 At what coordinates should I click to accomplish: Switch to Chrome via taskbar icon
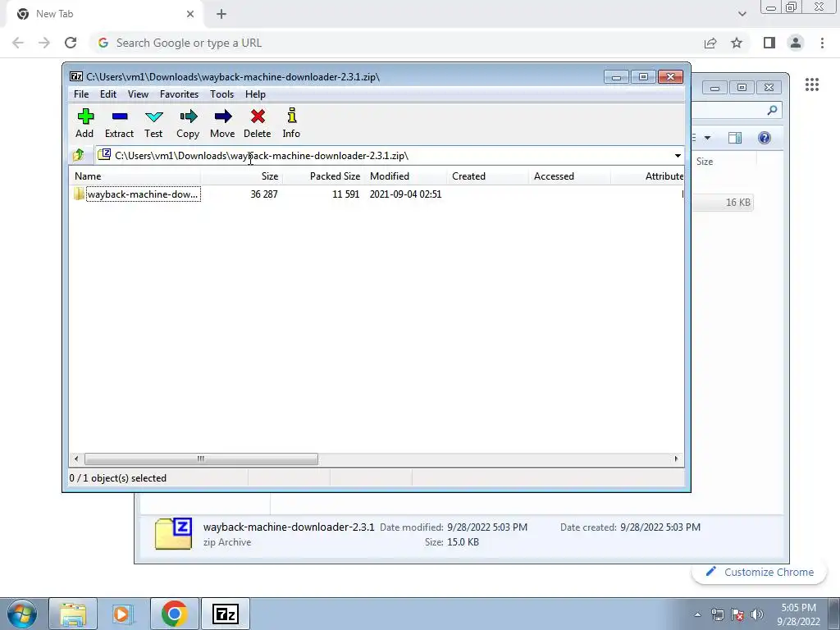(174, 614)
